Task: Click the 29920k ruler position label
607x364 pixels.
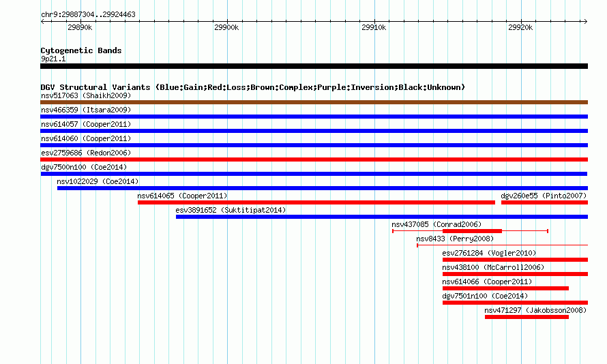Action: click(x=520, y=27)
